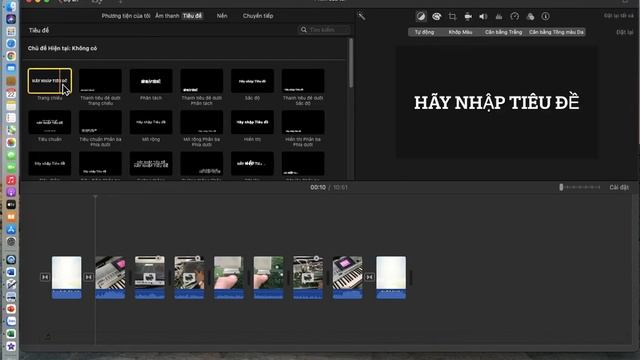Viewport: 640px width, 360px height.
Task: Open Music app in the dock
Action: (x=11, y=180)
